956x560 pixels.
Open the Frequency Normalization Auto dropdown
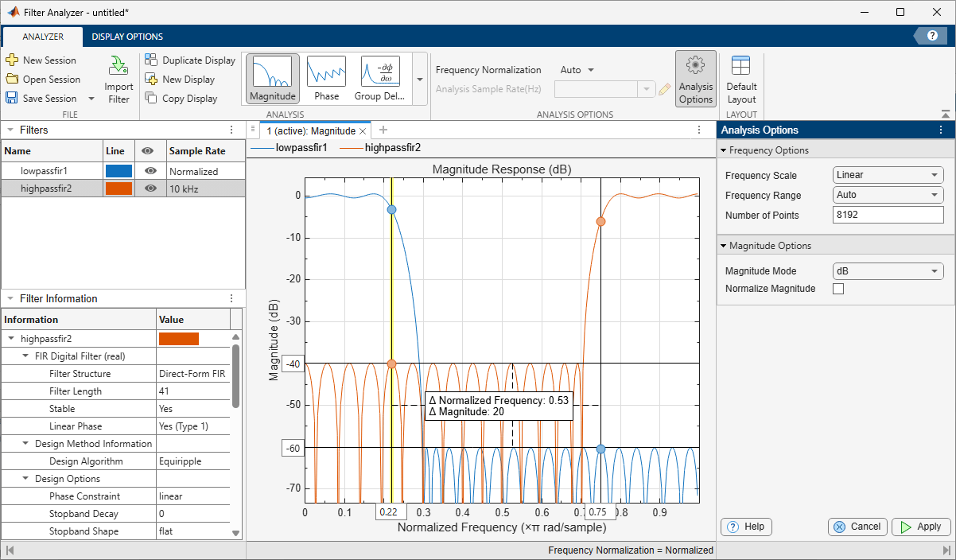coord(577,70)
